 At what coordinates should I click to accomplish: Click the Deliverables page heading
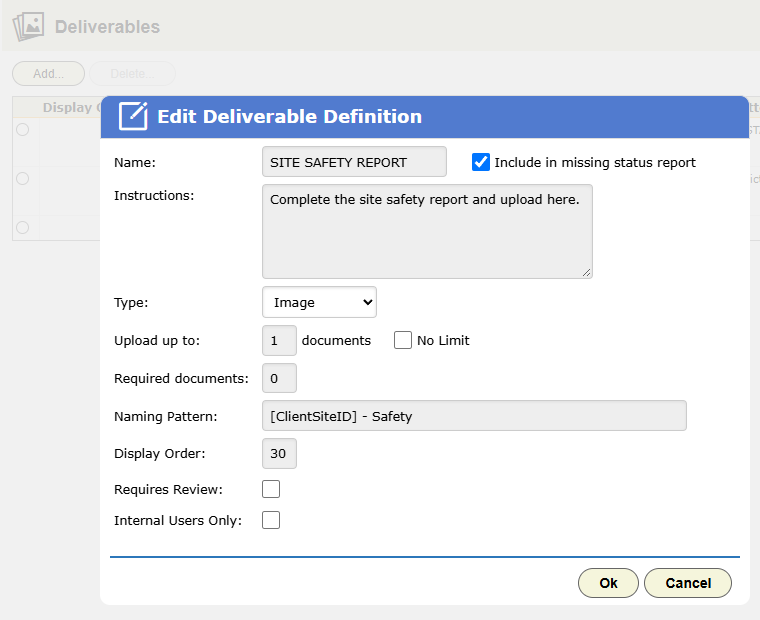[x=107, y=27]
